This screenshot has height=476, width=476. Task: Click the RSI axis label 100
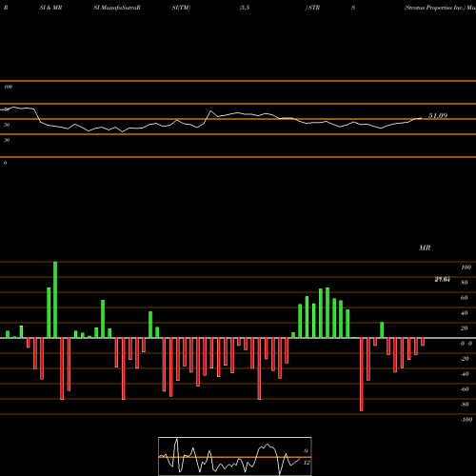[8, 87]
